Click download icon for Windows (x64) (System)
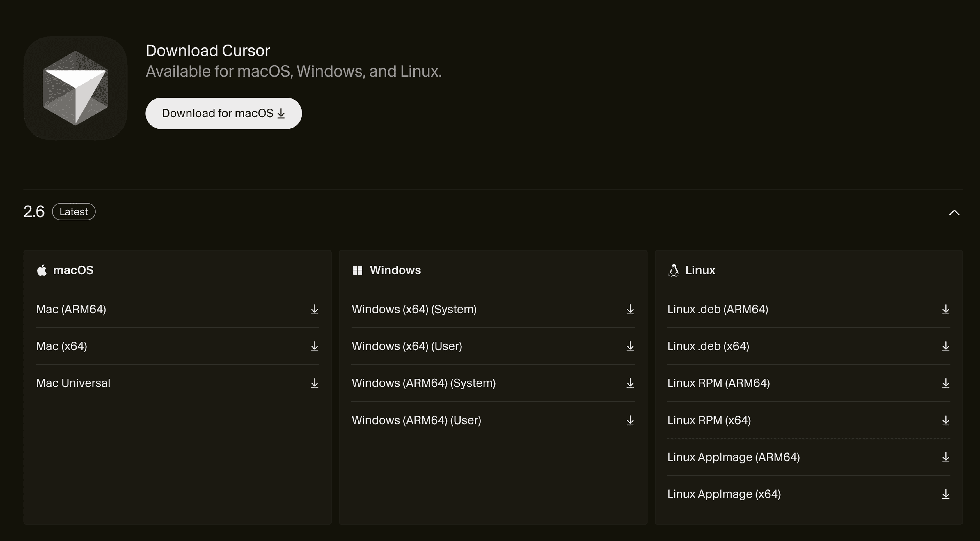The width and height of the screenshot is (980, 541). 630,309
